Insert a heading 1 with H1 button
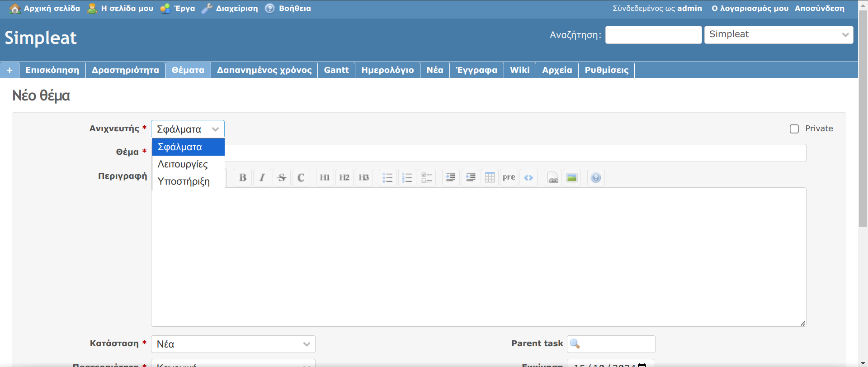This screenshot has height=367, width=868. click(x=325, y=177)
